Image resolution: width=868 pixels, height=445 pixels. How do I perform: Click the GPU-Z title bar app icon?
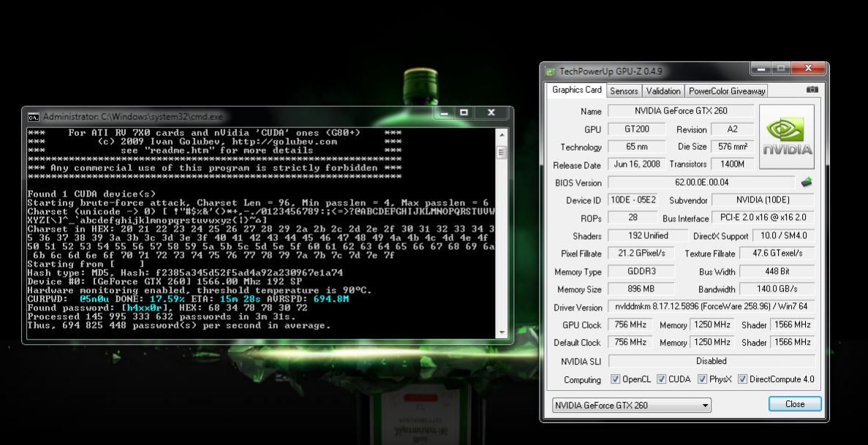(550, 72)
